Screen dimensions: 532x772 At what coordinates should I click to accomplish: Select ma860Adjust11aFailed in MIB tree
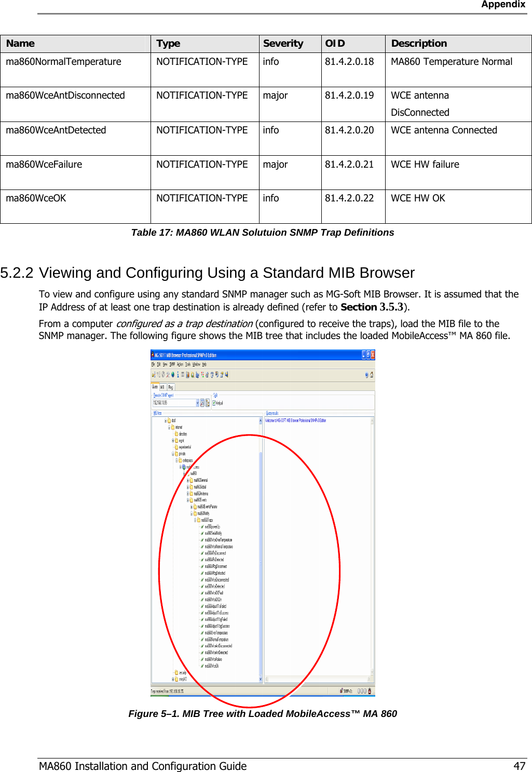point(215,606)
